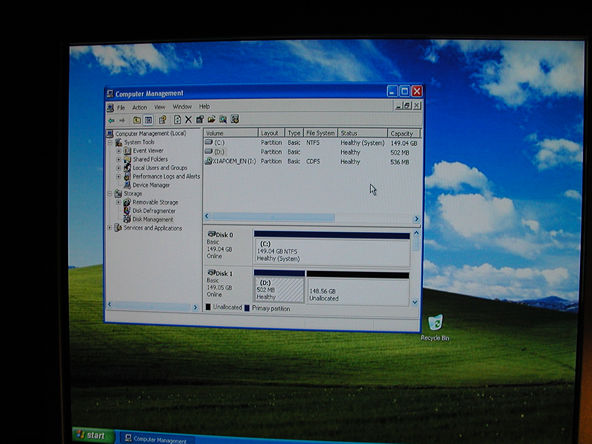Click the Up one level folder icon
The width and height of the screenshot is (592, 444).
pos(137,120)
